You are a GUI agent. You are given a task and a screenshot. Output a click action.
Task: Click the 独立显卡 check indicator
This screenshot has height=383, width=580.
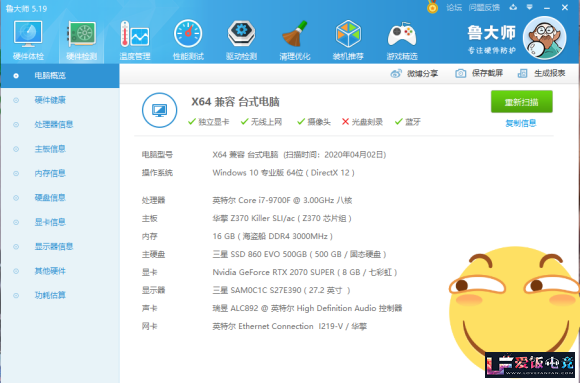coord(209,122)
